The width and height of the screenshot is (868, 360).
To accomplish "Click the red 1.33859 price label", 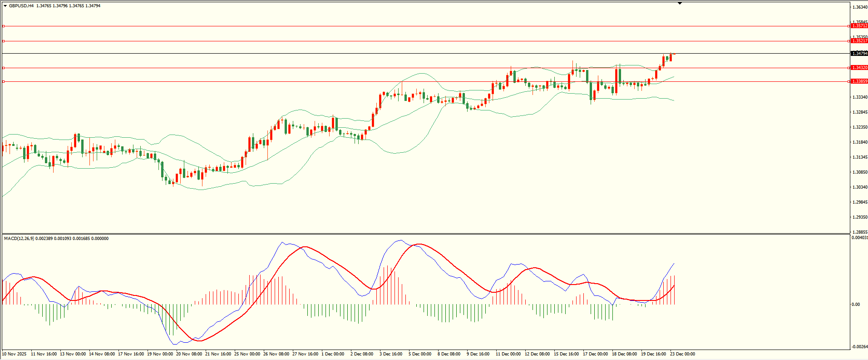I will click(x=859, y=81).
